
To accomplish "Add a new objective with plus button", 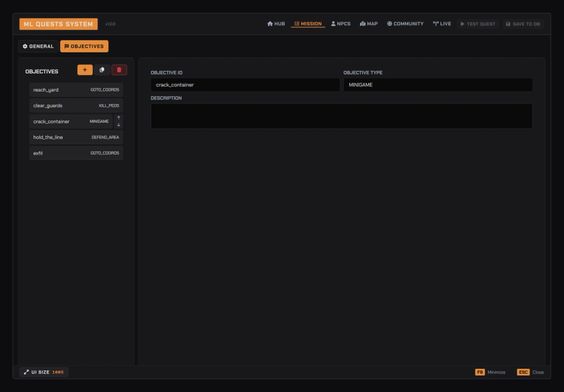I will pyautogui.click(x=85, y=70).
